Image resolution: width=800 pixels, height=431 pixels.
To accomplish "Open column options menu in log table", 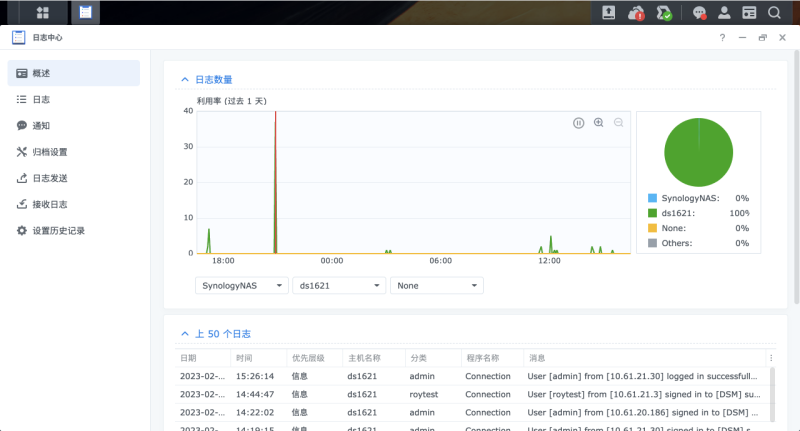I will click(x=771, y=358).
